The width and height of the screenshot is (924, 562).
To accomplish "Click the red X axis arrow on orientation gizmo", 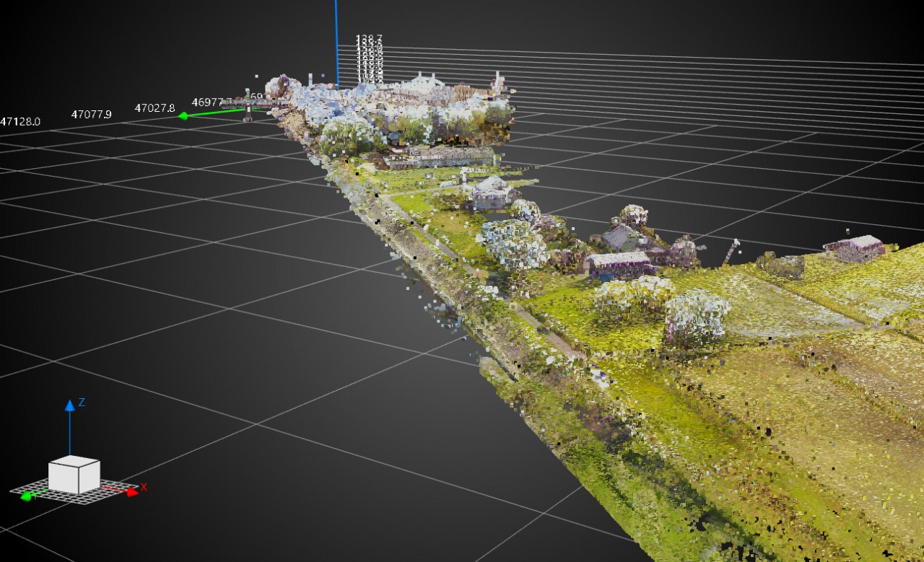I will click(x=131, y=492).
